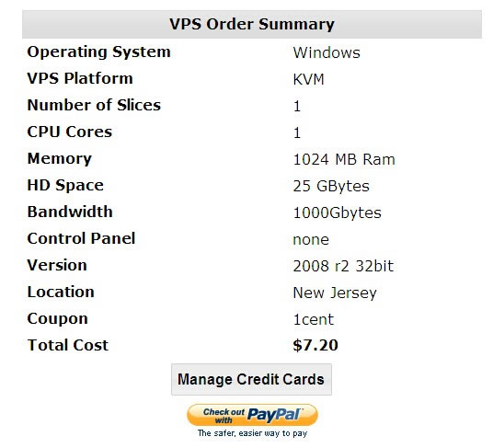Click the Windows operating system value
The image size is (493, 448).
click(327, 52)
